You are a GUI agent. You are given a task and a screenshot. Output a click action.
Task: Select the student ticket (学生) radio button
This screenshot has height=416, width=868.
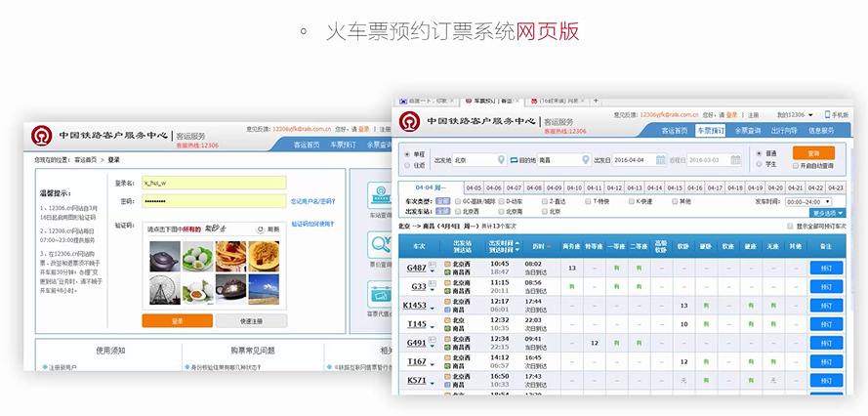click(x=759, y=164)
